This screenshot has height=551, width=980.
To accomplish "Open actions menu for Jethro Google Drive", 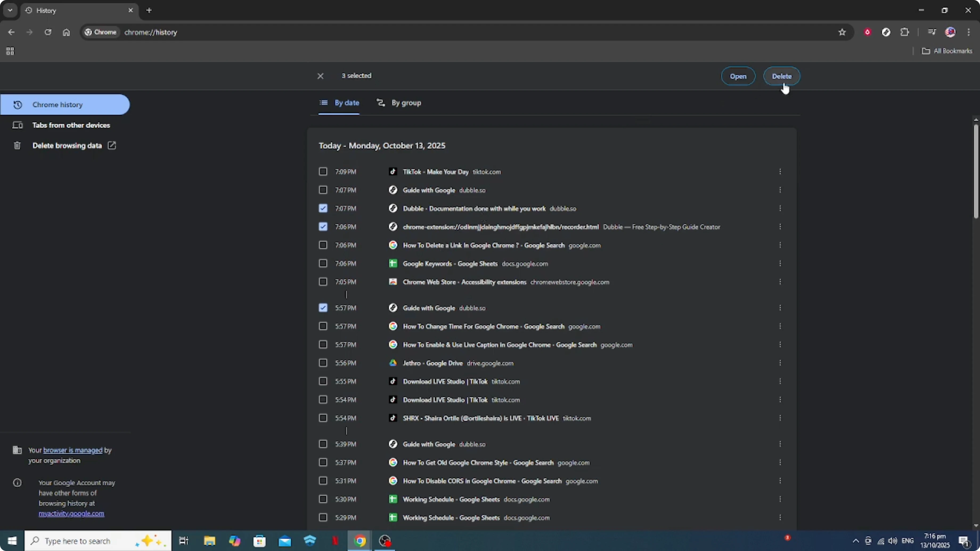I will 780,363.
